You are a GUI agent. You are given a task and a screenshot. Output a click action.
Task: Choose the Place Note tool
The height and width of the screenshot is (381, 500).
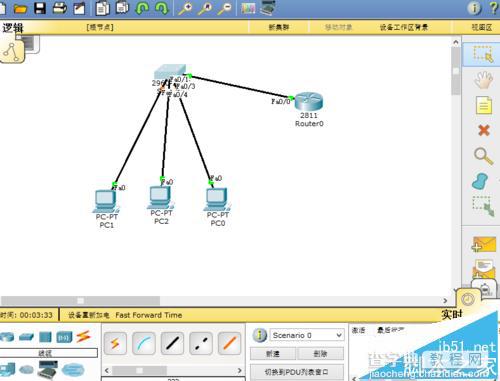484,105
